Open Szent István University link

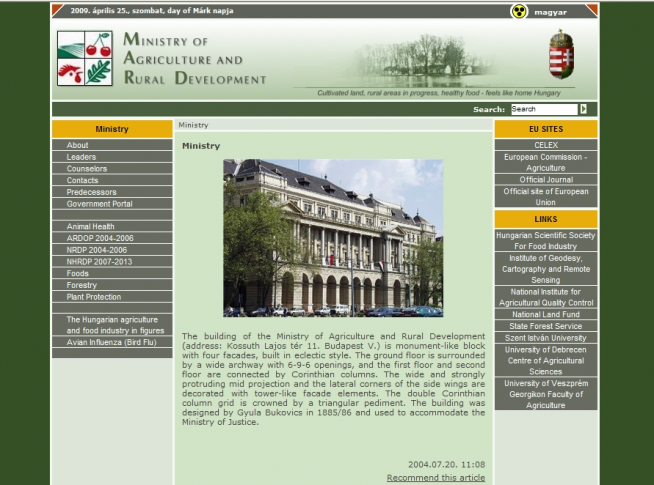(546, 337)
